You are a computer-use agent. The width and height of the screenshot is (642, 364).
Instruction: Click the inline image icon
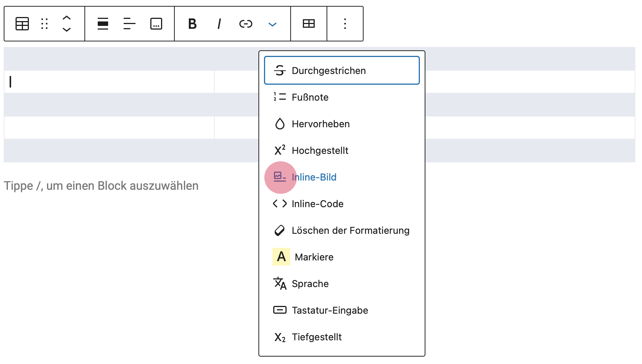pos(280,176)
